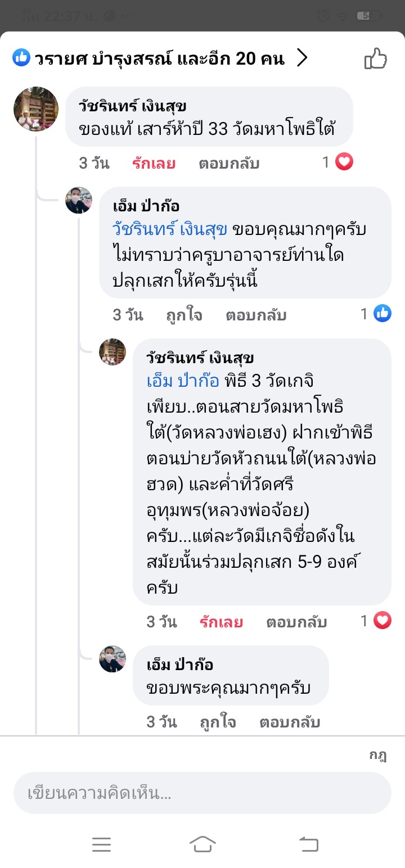
Task: Open the mentioned เอ็ม ป่าก๊อ link in reply
Action: [183, 381]
